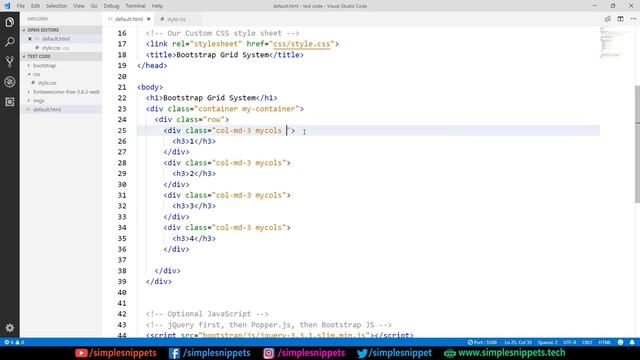
Task: Change the UTF-8 encoding setting
Action: [x=569, y=342]
